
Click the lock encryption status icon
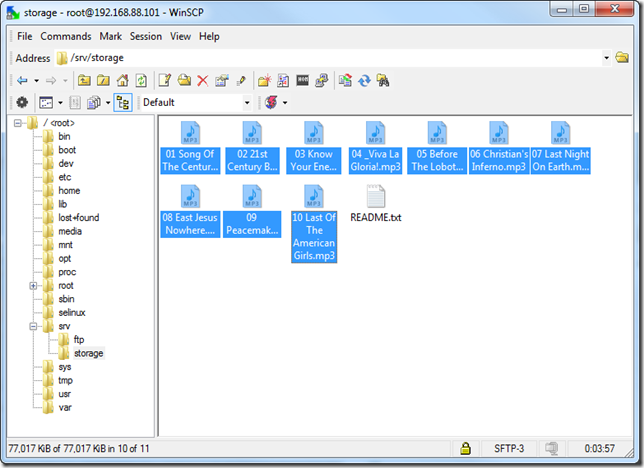tap(465, 448)
